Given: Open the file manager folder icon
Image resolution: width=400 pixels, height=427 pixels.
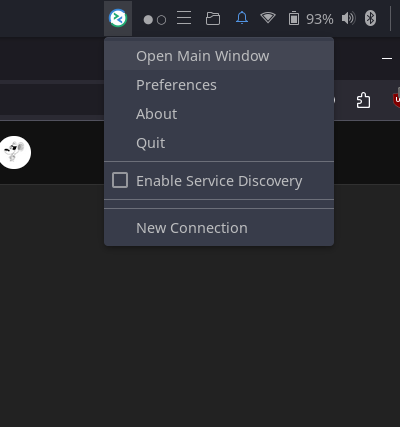Looking at the screenshot, I should click(x=213, y=18).
